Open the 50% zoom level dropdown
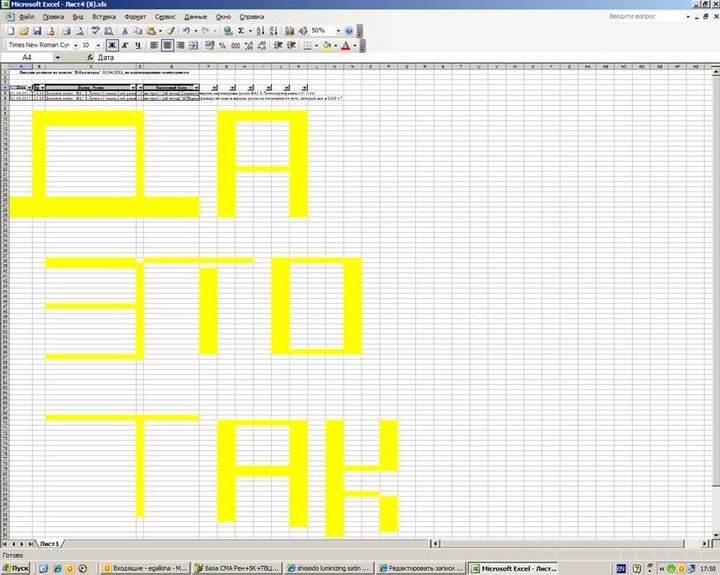This screenshot has width=720, height=575. point(337,31)
